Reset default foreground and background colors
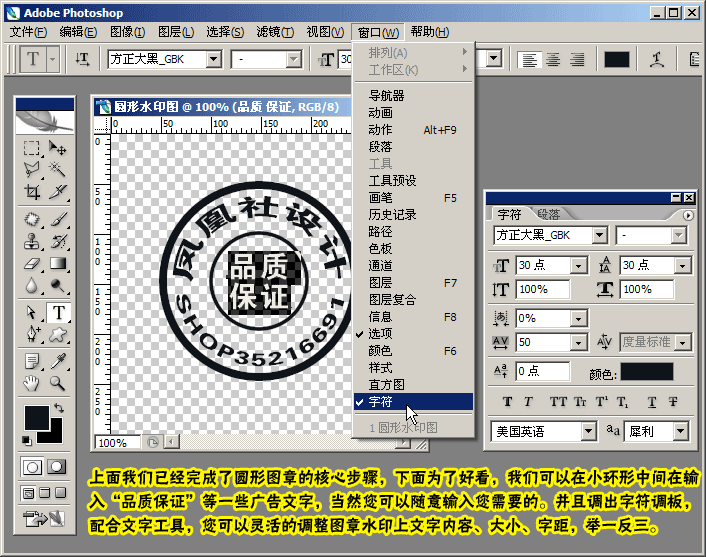706x557 pixels. tap(27, 440)
